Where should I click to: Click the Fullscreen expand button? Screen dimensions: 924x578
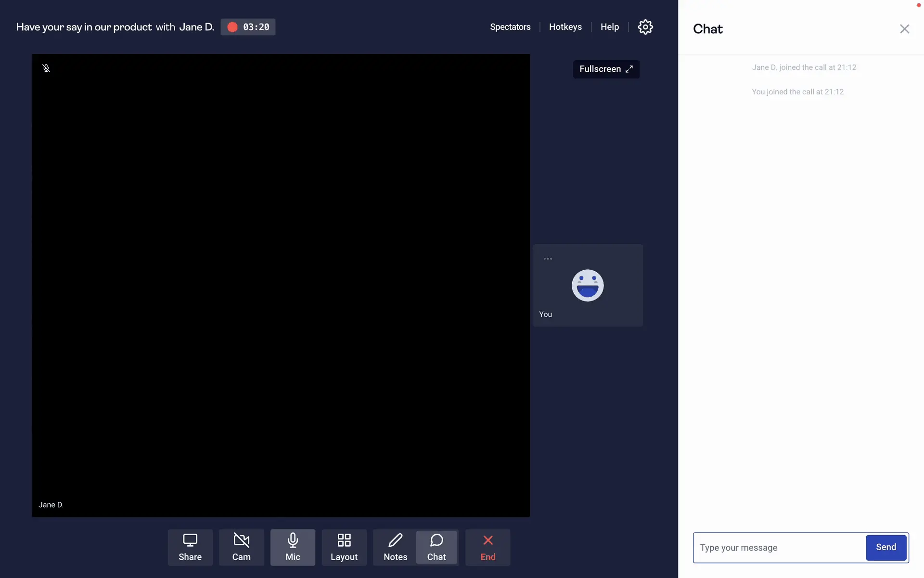(x=606, y=69)
